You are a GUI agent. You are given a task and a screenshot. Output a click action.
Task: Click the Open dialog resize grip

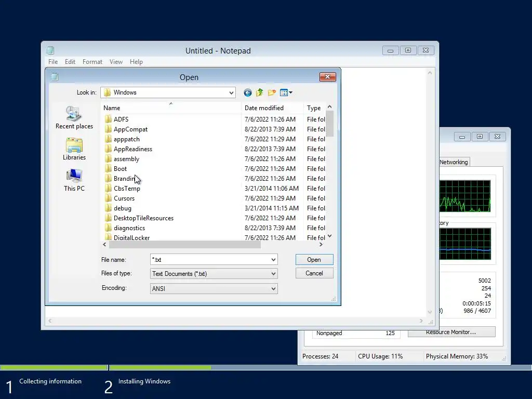(x=334, y=299)
